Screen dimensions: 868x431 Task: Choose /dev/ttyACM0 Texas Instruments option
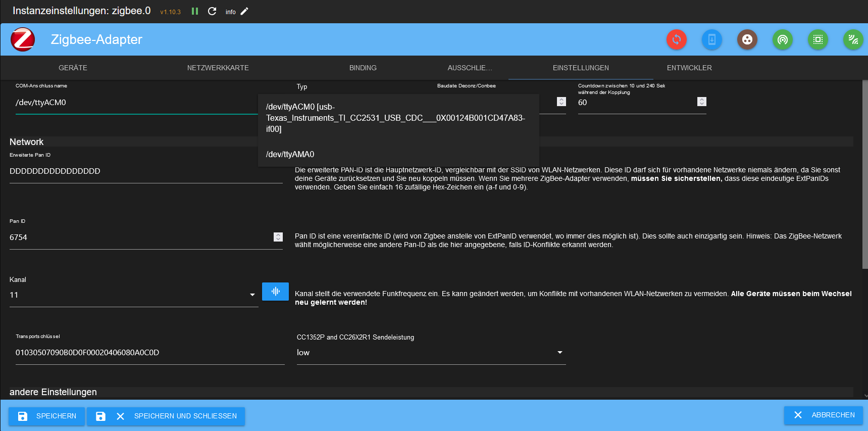(398, 118)
